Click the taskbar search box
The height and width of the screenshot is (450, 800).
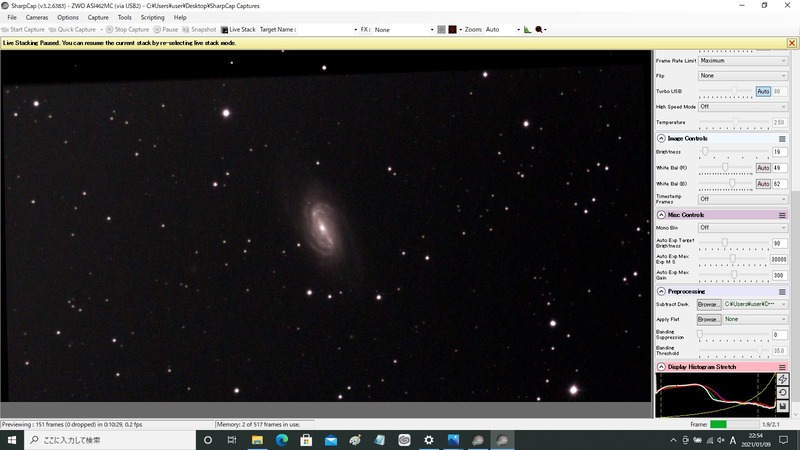[110, 440]
